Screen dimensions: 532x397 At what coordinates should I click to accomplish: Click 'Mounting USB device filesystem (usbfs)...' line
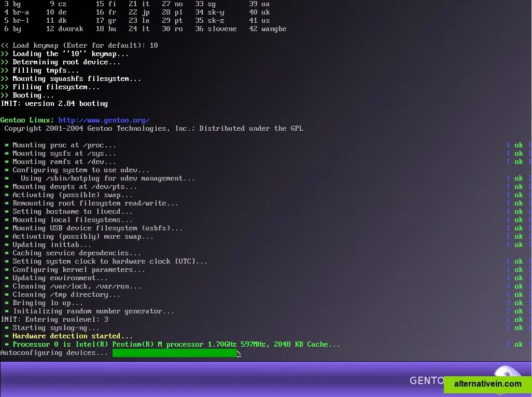pos(93,228)
